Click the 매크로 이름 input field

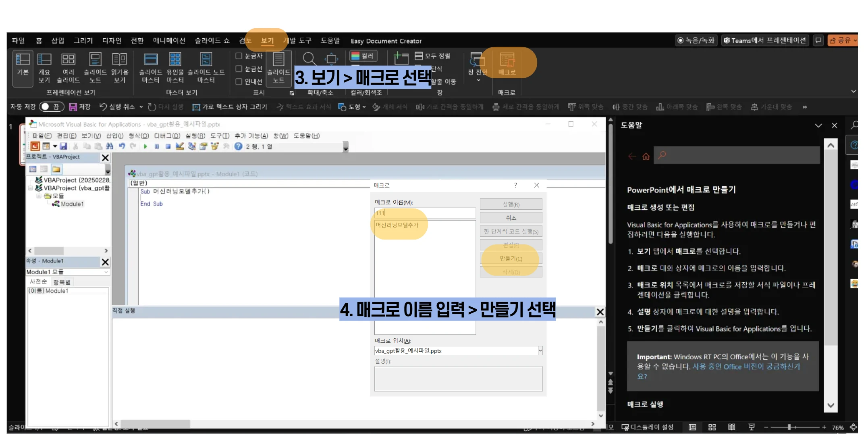point(425,213)
